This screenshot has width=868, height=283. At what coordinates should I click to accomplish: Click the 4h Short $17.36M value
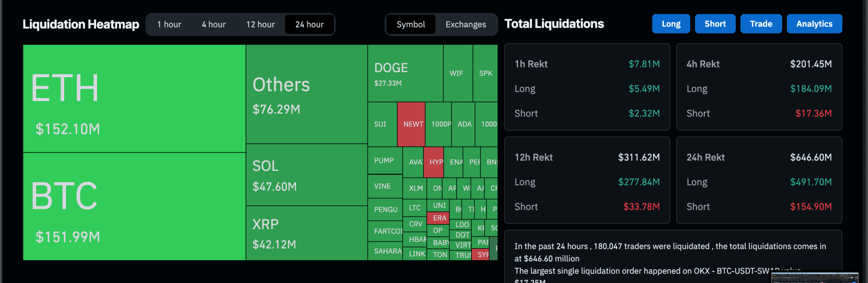(813, 113)
